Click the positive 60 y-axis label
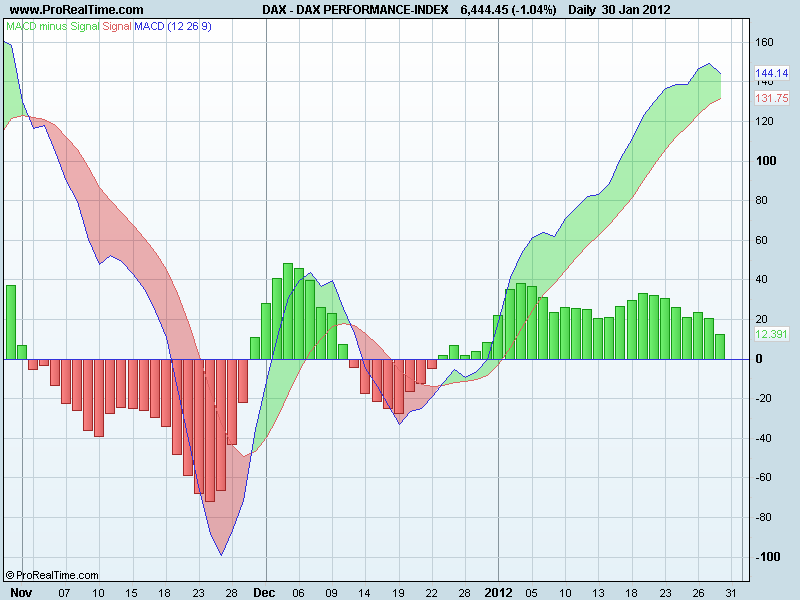Screen dimensions: 800x600 [761, 240]
